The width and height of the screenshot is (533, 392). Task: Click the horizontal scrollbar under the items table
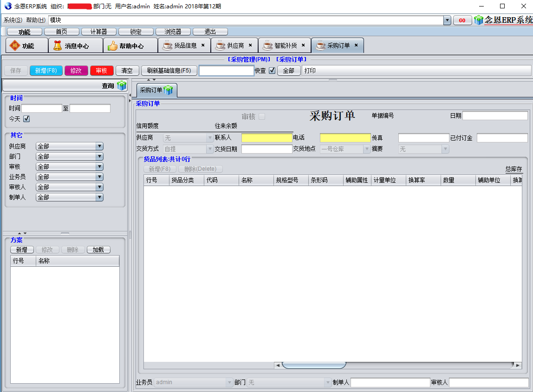(x=314, y=365)
